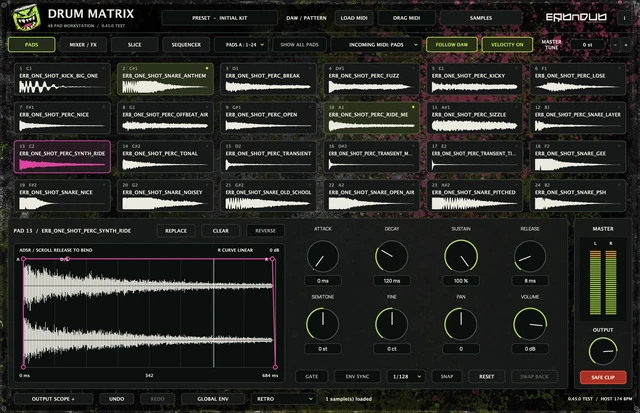Select pad 12 ERB_ONE_SHOT_PERC_SNARE_LAYER

tap(578, 118)
